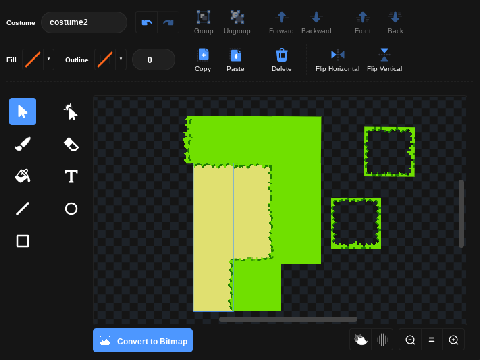The image size is (480, 360).
Task: Expand the Fill color dropdown arrow
Action: point(49,59)
